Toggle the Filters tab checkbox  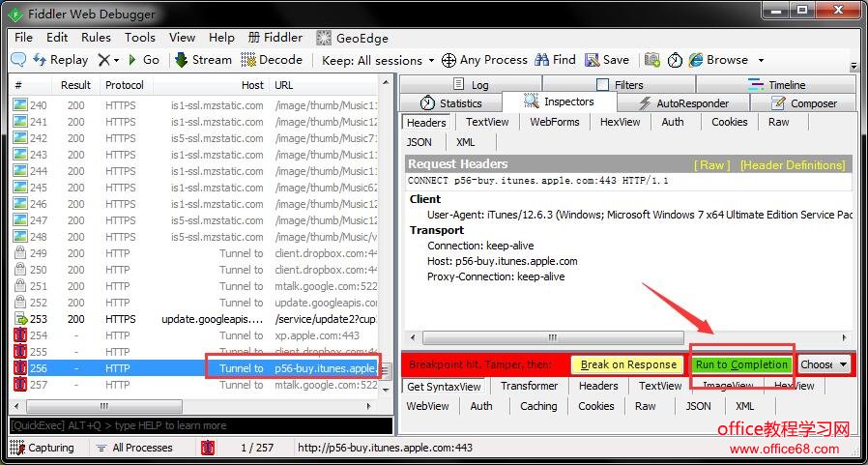click(x=602, y=85)
